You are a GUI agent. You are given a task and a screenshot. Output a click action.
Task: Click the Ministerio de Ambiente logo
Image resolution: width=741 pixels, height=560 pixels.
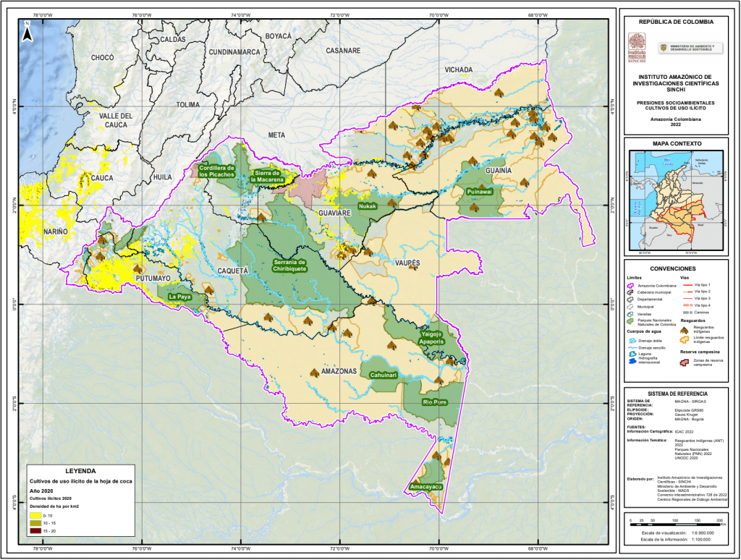690,48
